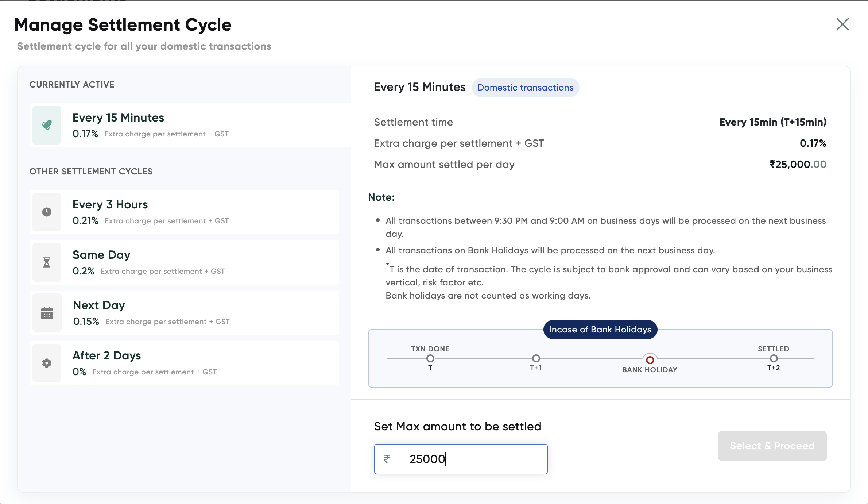Click the rupee symbol in amount field
Image resolution: width=868 pixels, height=504 pixels.
387,459
